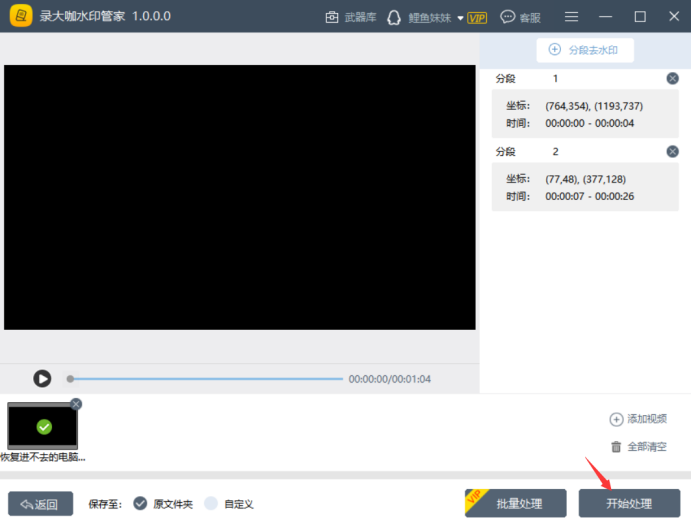Image resolution: width=691 pixels, height=529 pixels.
Task: Go back with the 返回 button
Action: pyautogui.click(x=41, y=504)
